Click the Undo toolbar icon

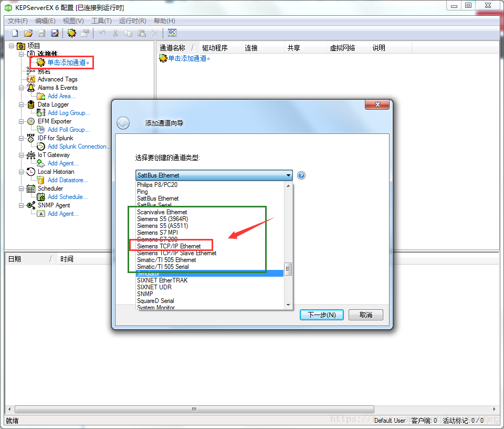pyautogui.click(x=102, y=33)
